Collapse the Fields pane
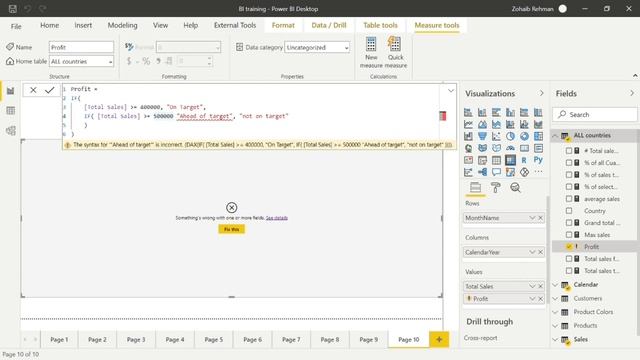The image size is (640, 360). [632, 93]
